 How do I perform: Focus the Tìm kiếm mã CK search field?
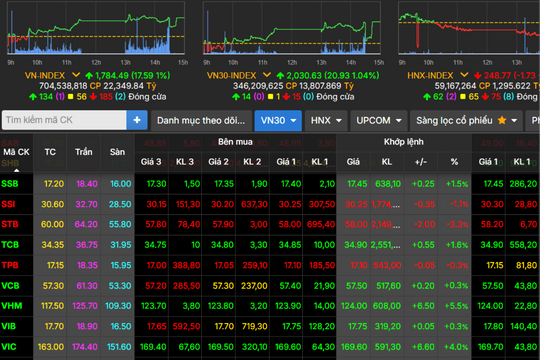(x=64, y=120)
